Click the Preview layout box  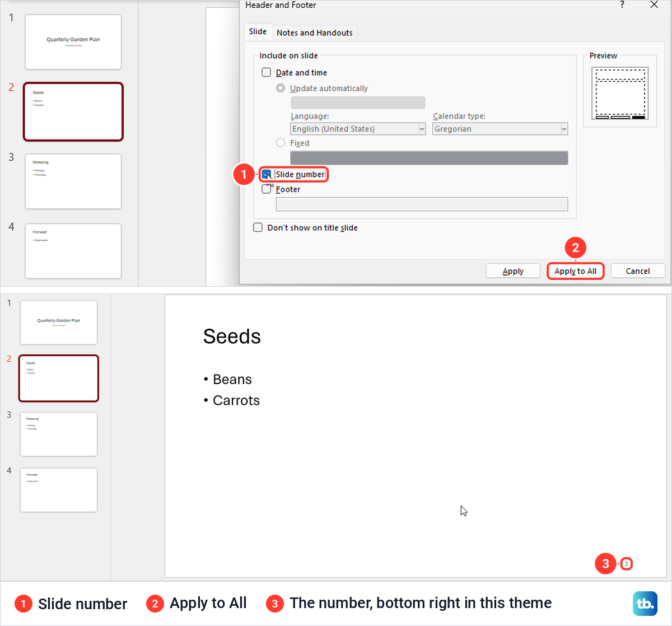point(620,94)
